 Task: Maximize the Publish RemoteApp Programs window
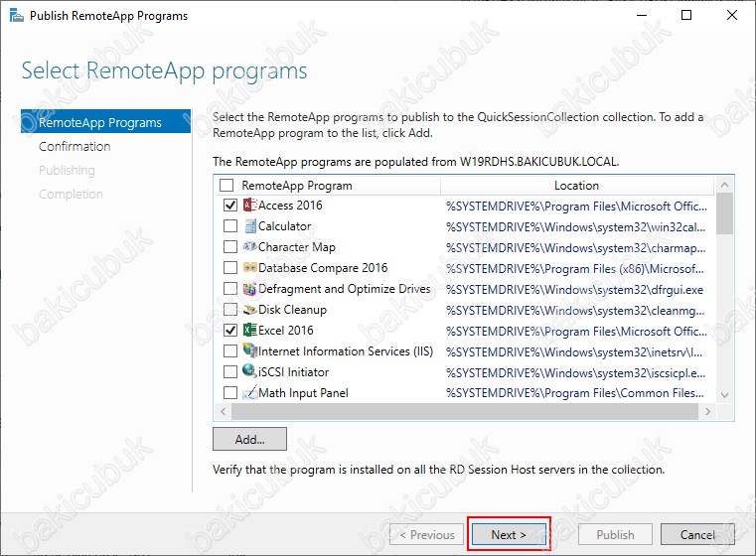point(686,15)
